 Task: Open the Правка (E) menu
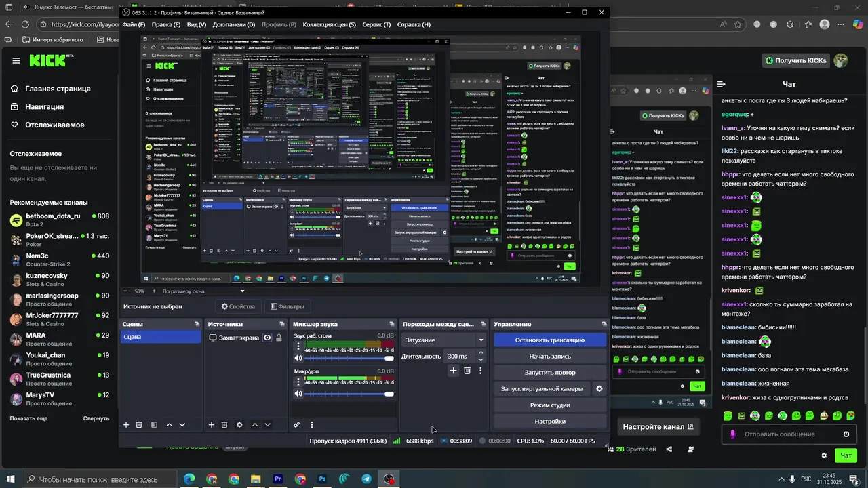166,24
